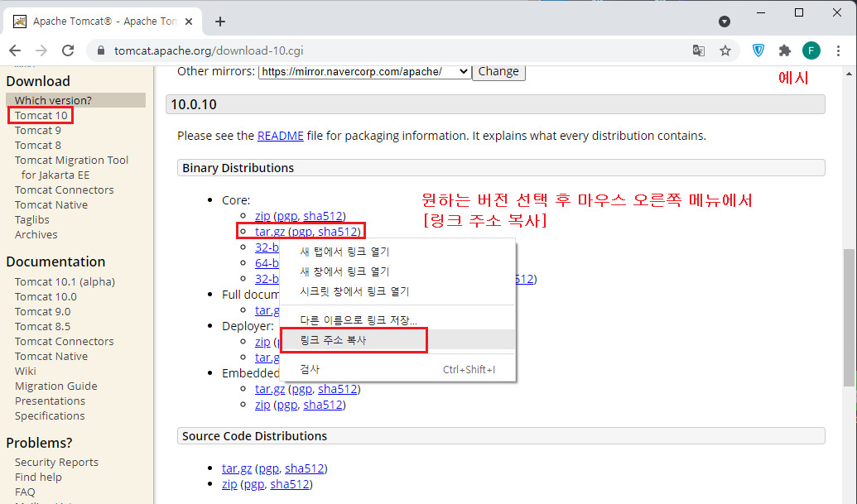Bookmark this page with star

(x=725, y=50)
